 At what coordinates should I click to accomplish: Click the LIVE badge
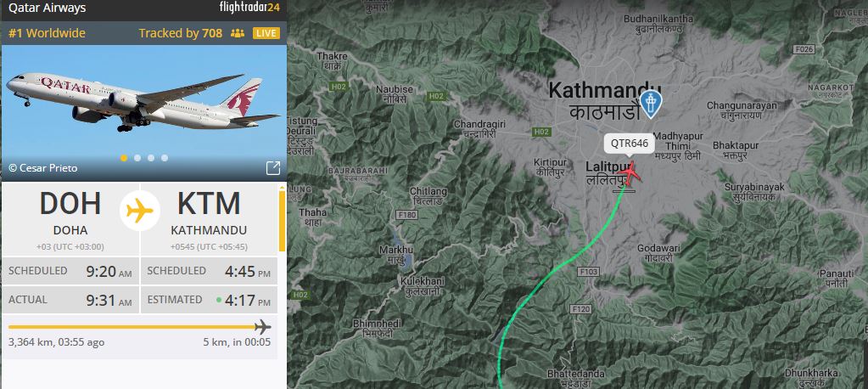click(266, 33)
